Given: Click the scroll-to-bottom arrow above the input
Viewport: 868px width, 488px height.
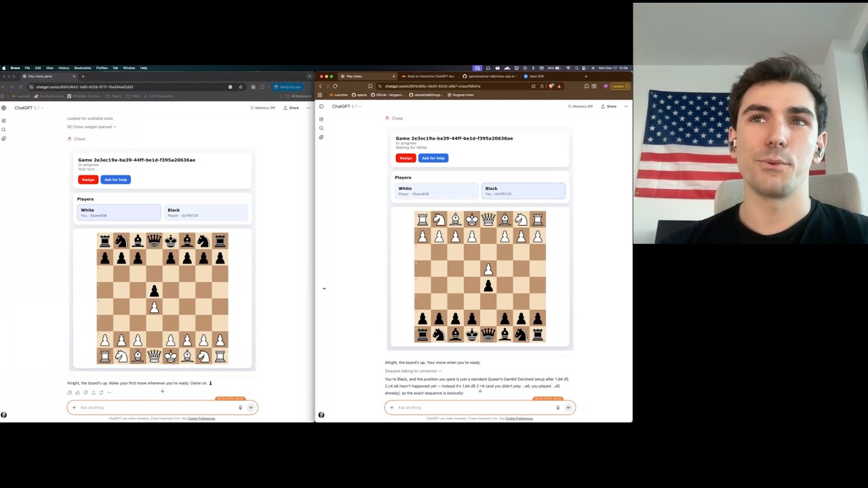Looking at the screenshot, I should [x=162, y=391].
